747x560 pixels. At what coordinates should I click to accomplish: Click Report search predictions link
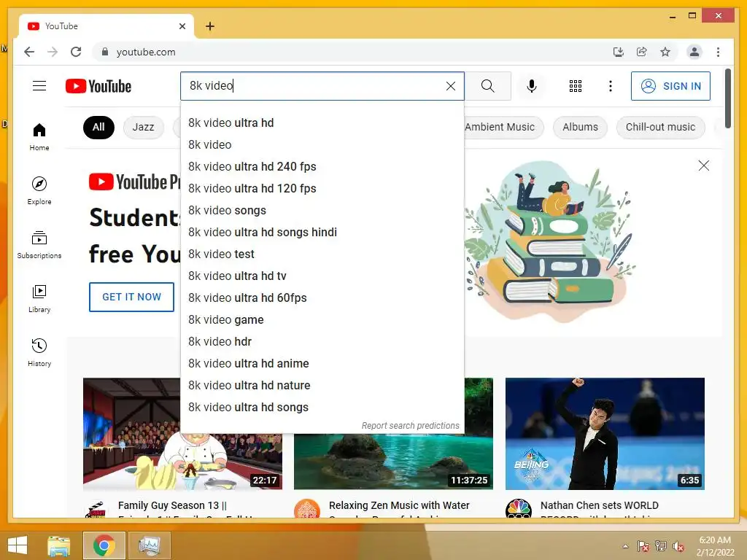click(410, 426)
